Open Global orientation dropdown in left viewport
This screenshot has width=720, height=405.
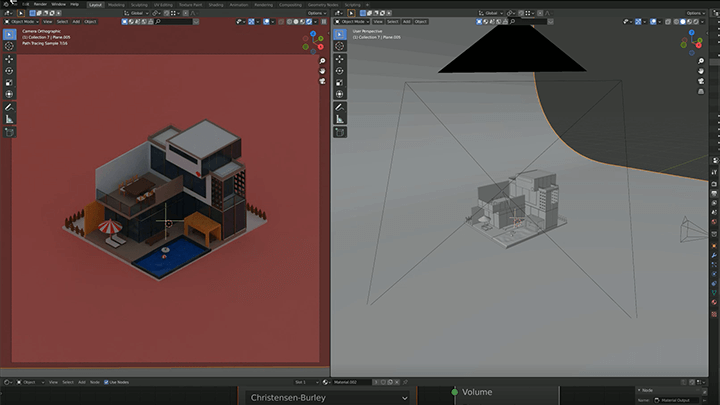coord(136,13)
